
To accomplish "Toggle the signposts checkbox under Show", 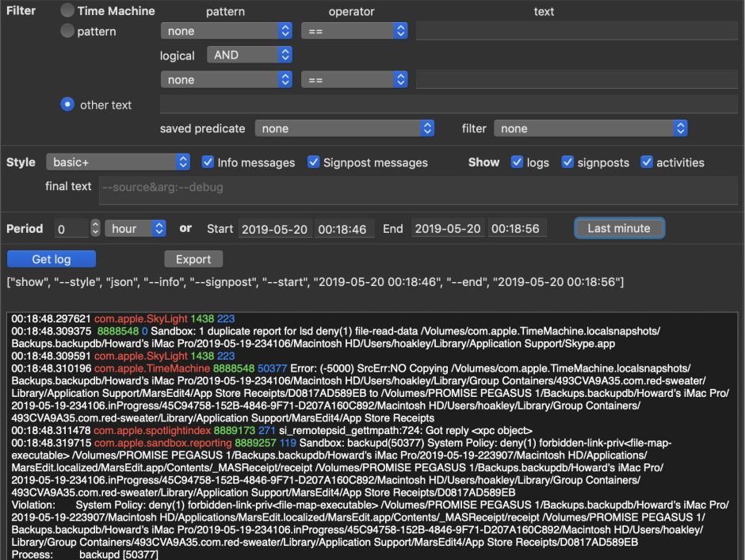I will 567,162.
